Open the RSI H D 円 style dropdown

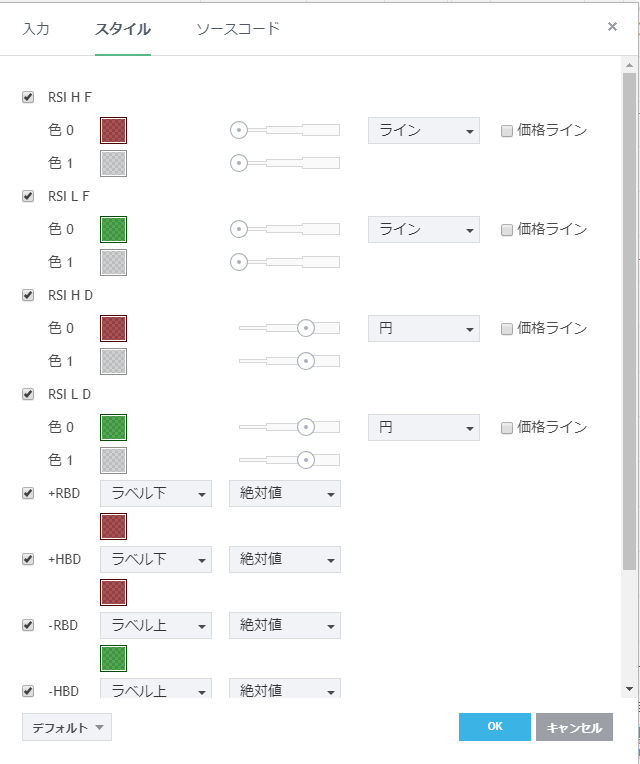pyautogui.click(x=424, y=328)
